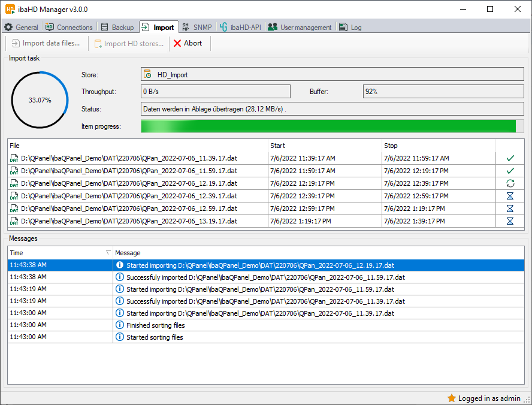Click the info icon of the Finished sorting files message
Image resolution: width=532 pixels, height=405 pixels.
tap(119, 325)
